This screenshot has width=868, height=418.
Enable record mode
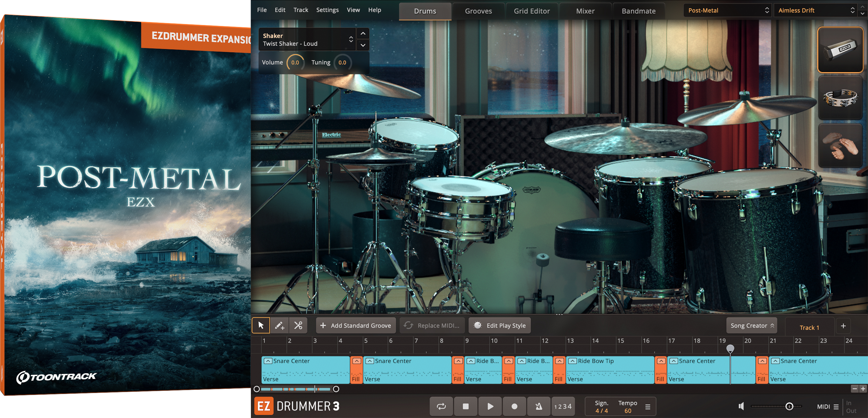[514, 406]
